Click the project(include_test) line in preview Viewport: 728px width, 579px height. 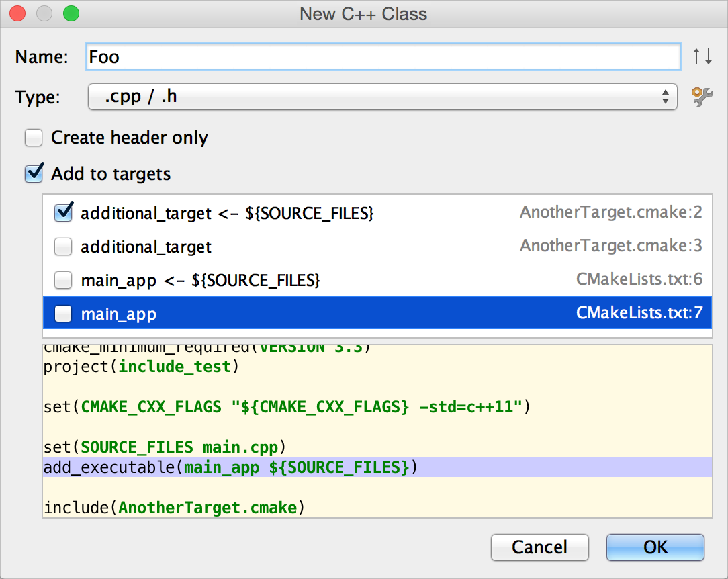click(140, 367)
